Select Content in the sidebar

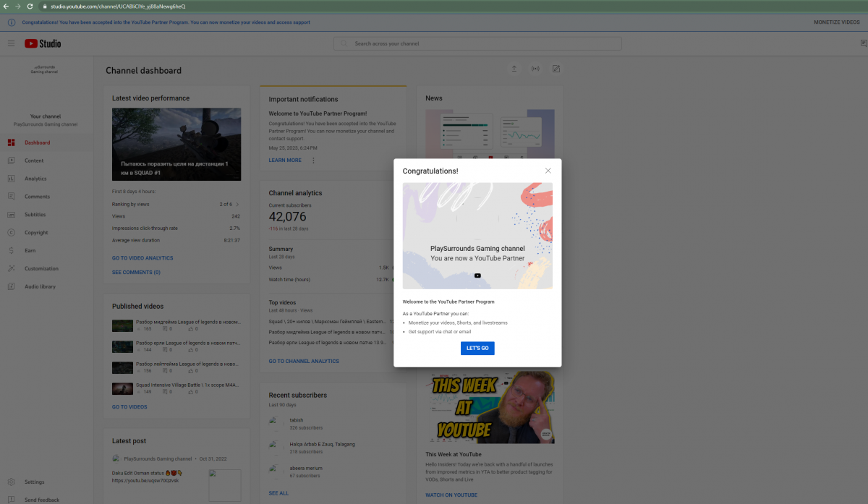[x=34, y=161]
